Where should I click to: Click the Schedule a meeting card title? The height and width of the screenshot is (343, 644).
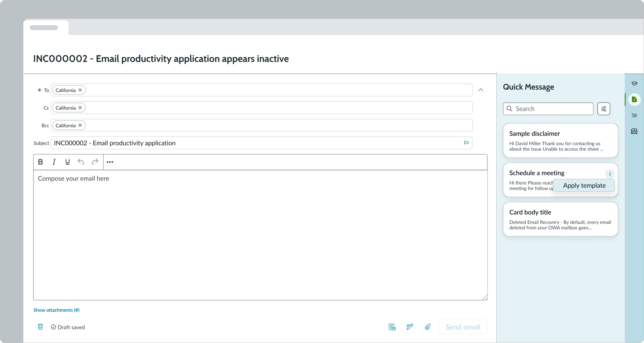(537, 173)
